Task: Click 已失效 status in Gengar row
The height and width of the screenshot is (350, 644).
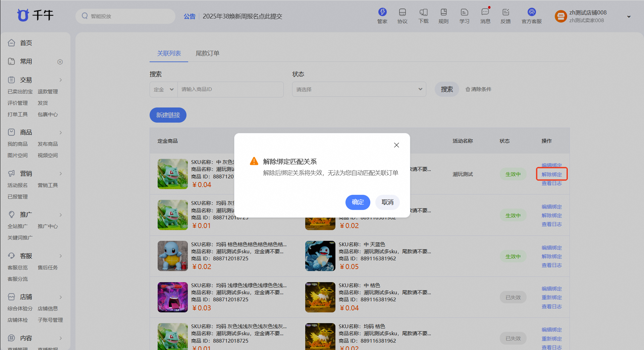Action: click(513, 298)
